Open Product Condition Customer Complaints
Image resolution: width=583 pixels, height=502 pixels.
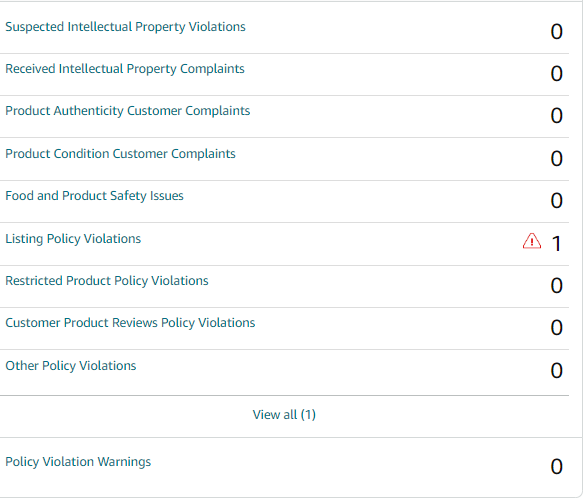click(x=120, y=154)
